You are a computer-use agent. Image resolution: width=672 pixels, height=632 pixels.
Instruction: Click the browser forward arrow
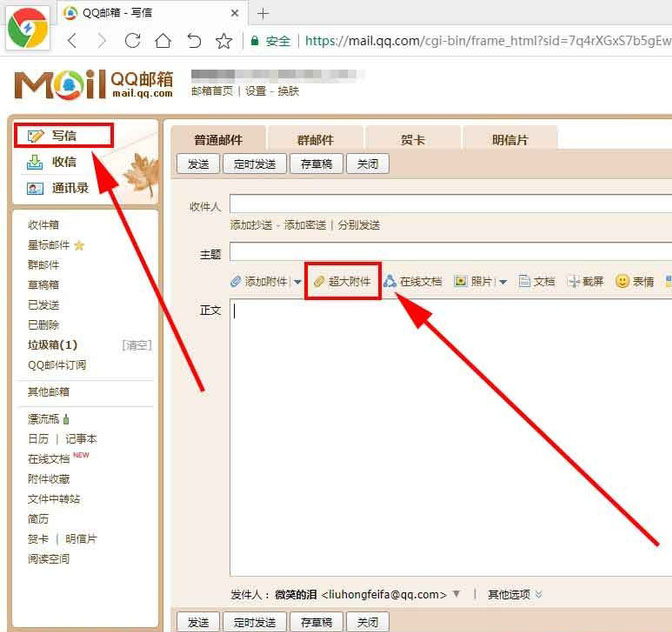point(102,41)
